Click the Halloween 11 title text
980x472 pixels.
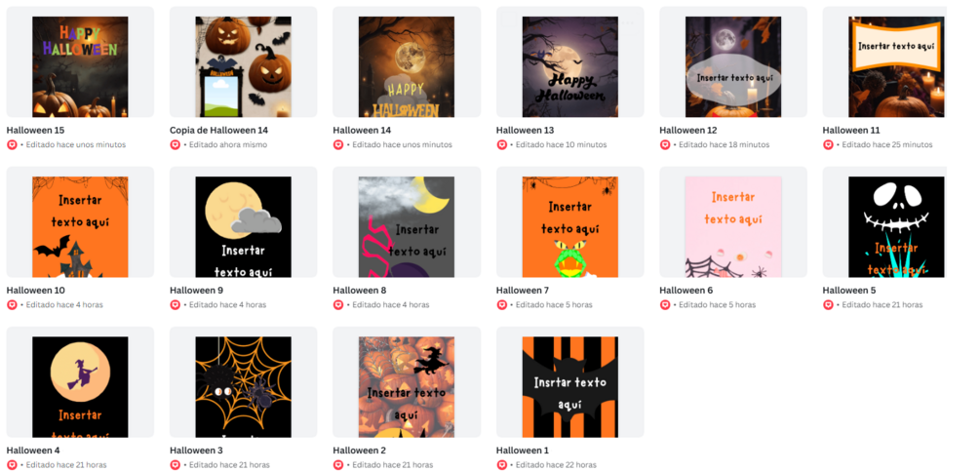[x=850, y=131]
